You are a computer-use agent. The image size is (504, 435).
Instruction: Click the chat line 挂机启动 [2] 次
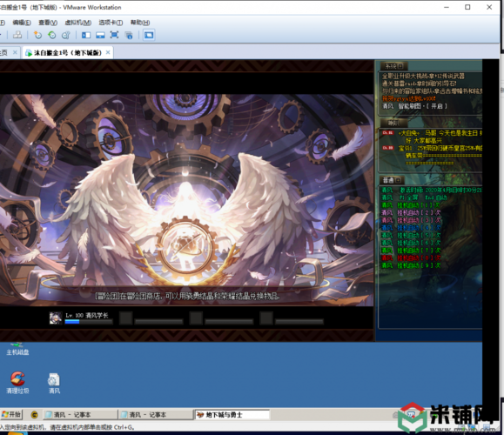click(x=411, y=212)
